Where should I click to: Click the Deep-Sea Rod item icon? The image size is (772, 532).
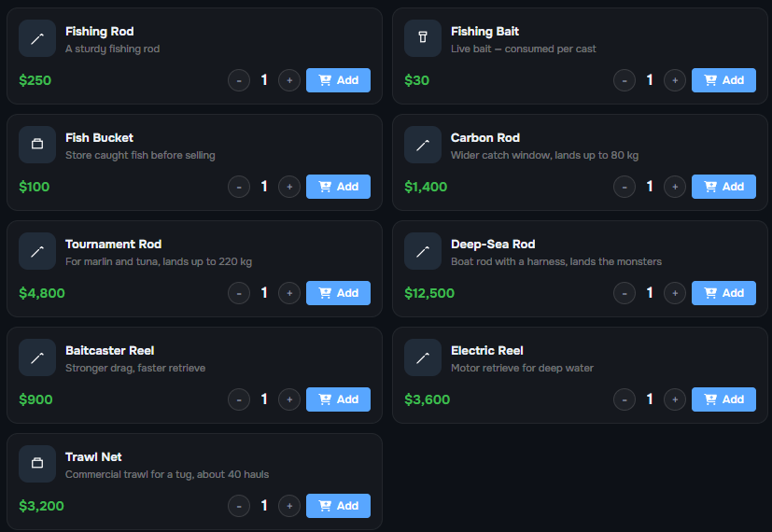point(423,251)
